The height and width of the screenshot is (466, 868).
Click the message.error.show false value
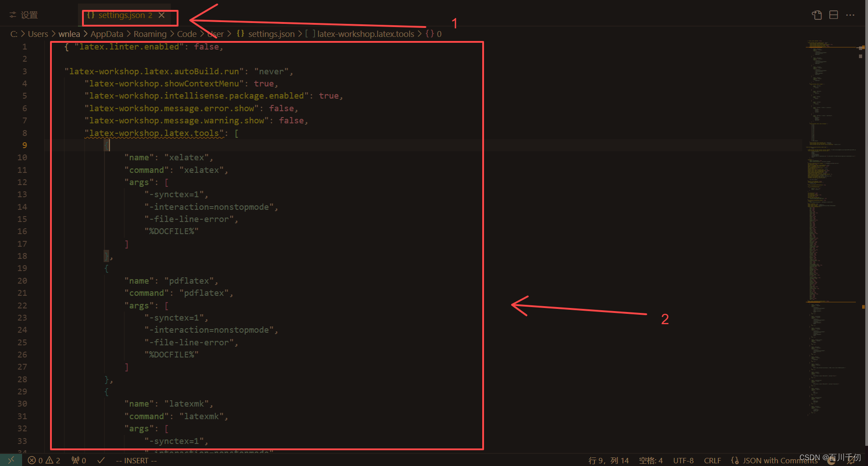pos(281,109)
